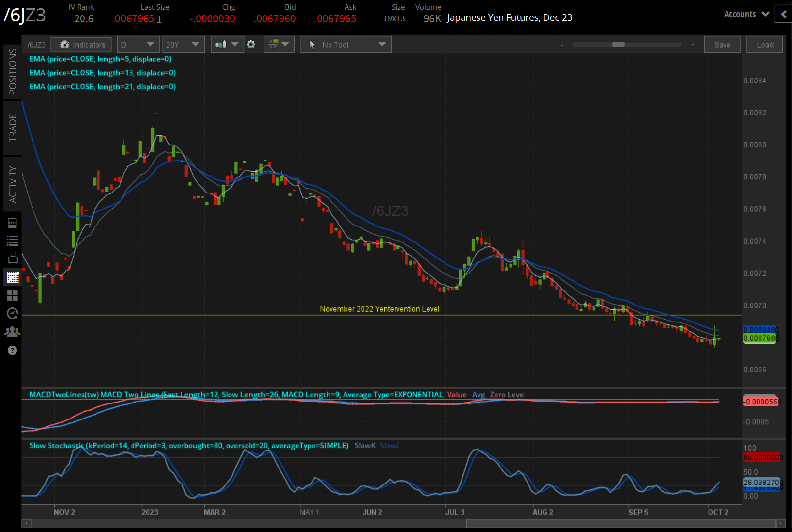
Task: Collapse the side panel with arrow
Action: [783, 15]
